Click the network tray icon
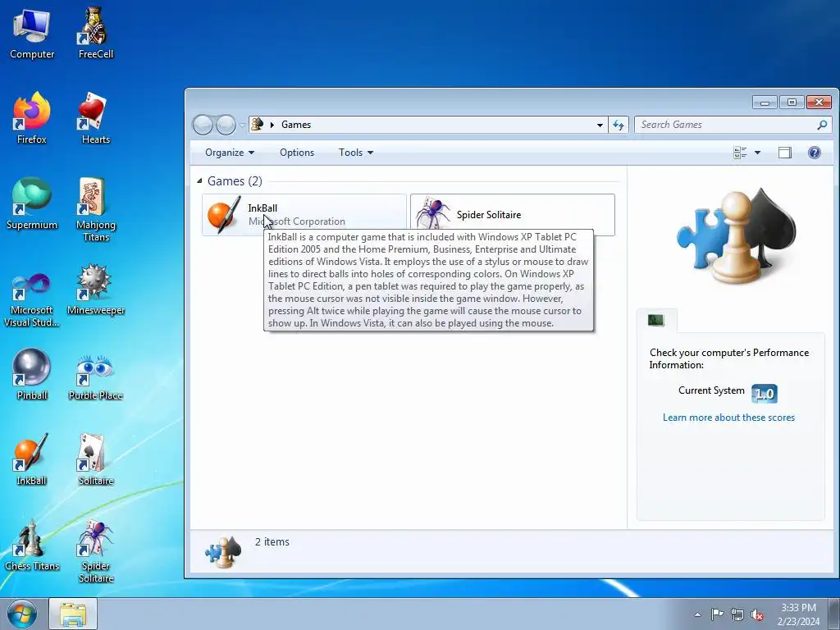Image resolution: width=840 pixels, height=630 pixels. (737, 614)
